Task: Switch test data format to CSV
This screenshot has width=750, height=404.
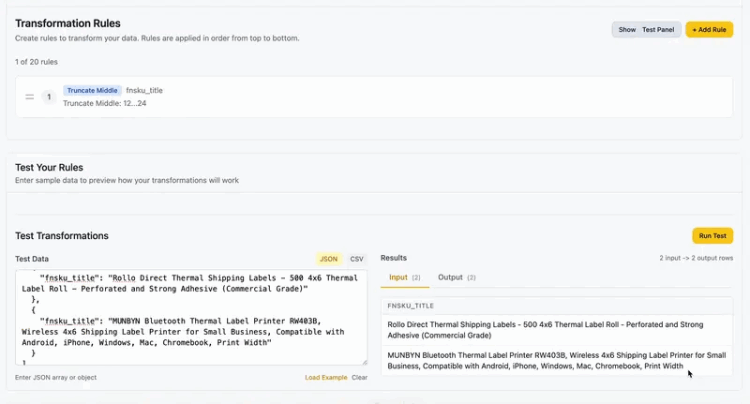Action: [357, 259]
